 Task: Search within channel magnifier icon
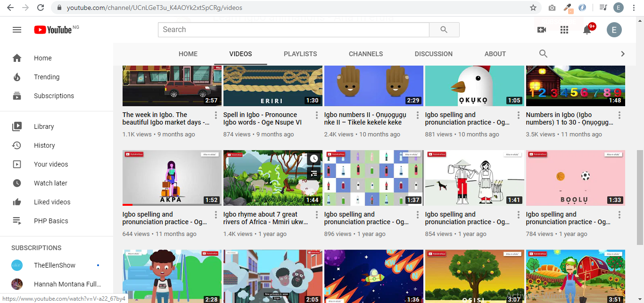(543, 54)
